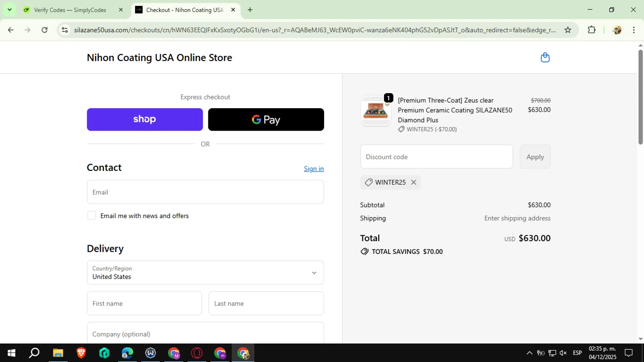Click the struck-through $700.00 price
The height and width of the screenshot is (362, 644).
coord(541,100)
